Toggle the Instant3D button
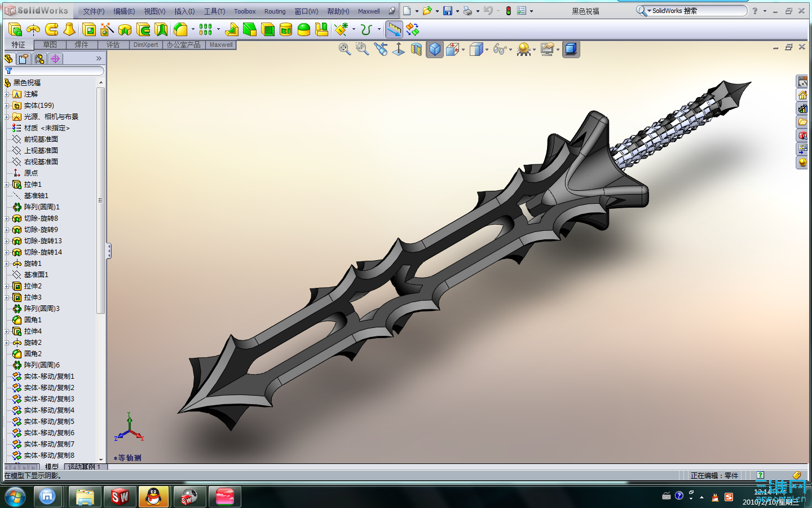The width and height of the screenshot is (812, 508). coord(394,29)
